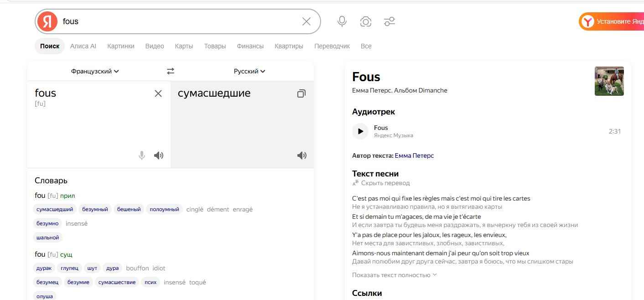Select the 'псих' dictionary chip
Image resolution: width=644 pixels, height=300 pixels.
[x=151, y=282]
